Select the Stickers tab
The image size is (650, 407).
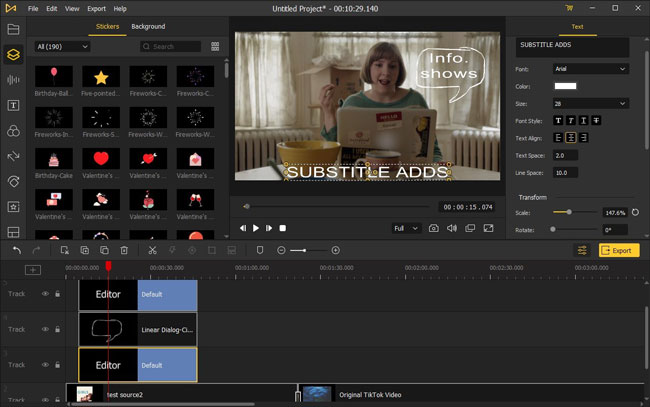(107, 27)
